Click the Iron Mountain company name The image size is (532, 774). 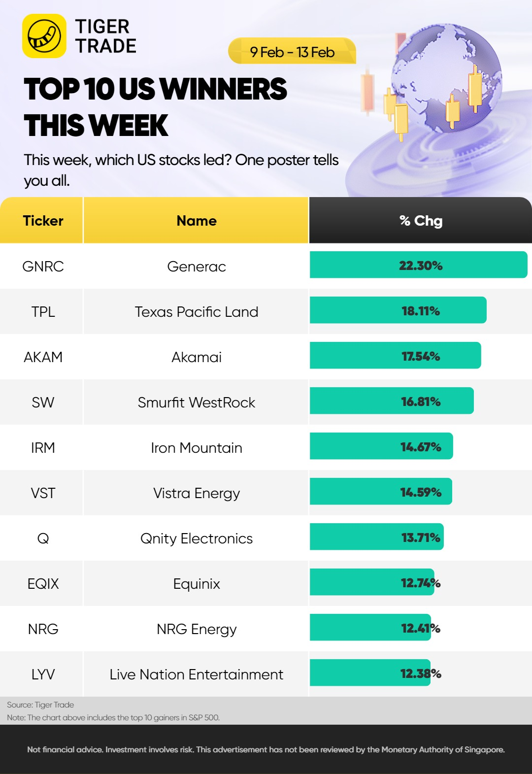197,448
